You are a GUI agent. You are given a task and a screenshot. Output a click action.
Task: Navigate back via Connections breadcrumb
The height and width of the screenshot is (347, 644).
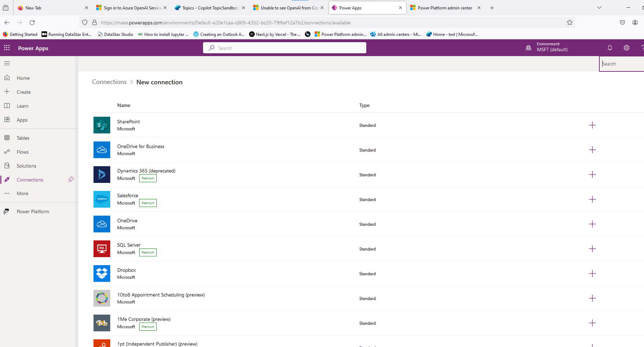(x=109, y=82)
